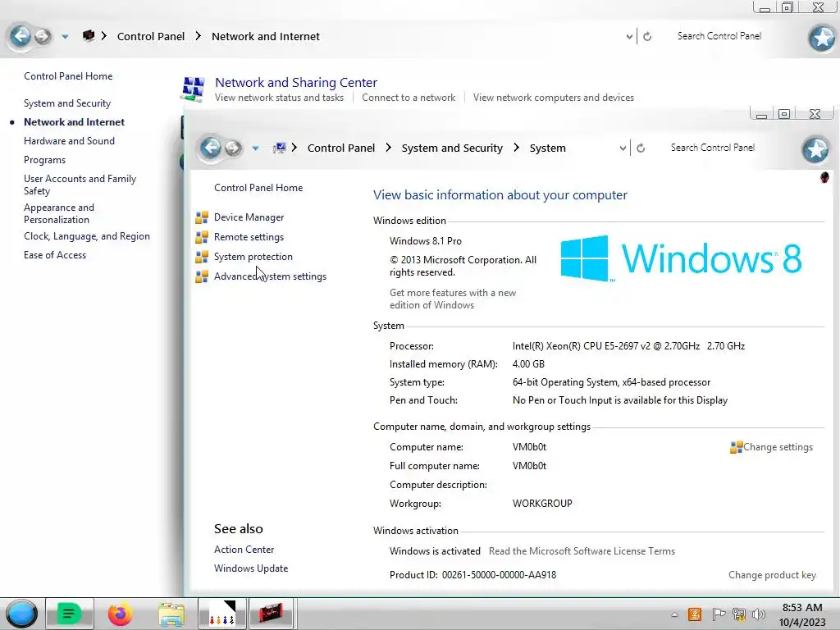
Task: Click Change product key link
Action: tap(772, 575)
